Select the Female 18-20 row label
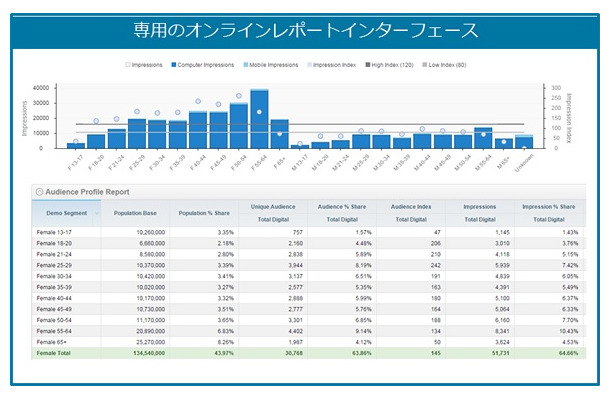Image resolution: width=610 pixels, height=400 pixels. tap(54, 243)
